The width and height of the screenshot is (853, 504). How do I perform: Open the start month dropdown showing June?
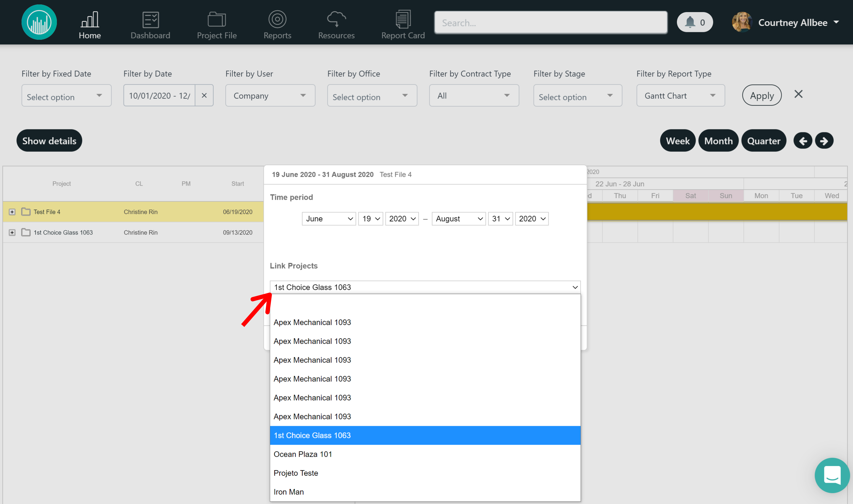pyautogui.click(x=328, y=218)
